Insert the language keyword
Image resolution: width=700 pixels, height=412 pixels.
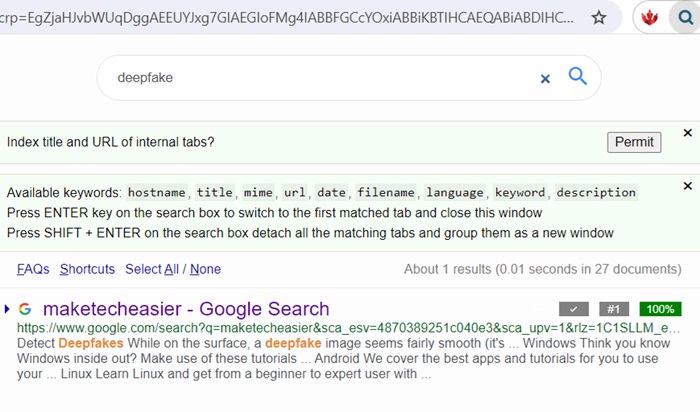point(454,192)
